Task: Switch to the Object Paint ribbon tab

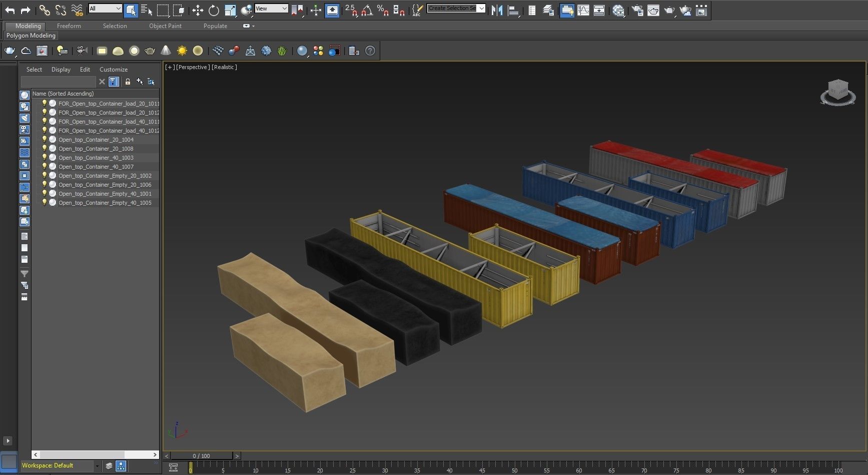Action: click(x=165, y=26)
